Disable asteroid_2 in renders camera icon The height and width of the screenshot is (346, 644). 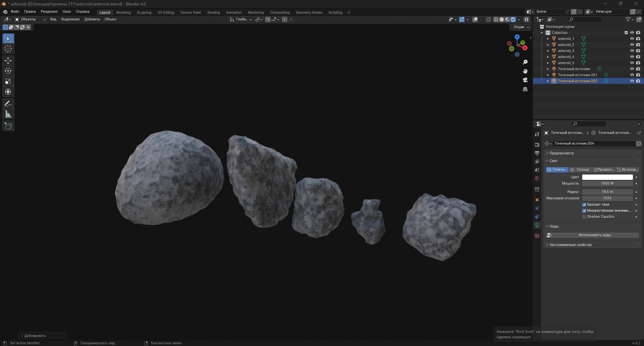[x=638, y=45]
